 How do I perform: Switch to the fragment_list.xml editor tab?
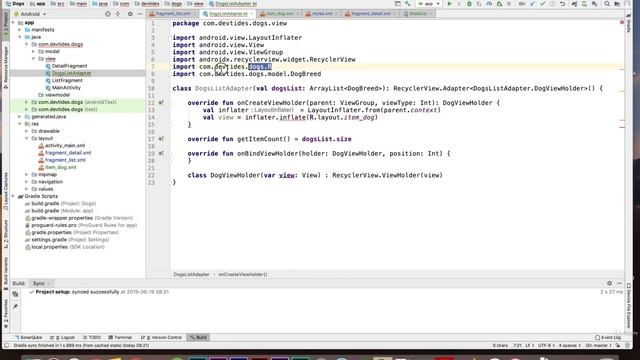pyautogui.click(x=173, y=14)
